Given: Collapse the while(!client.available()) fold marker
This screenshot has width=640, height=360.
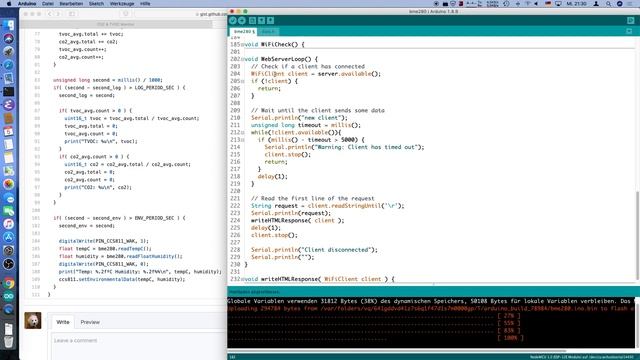Looking at the screenshot, I should pyautogui.click(x=242, y=133).
